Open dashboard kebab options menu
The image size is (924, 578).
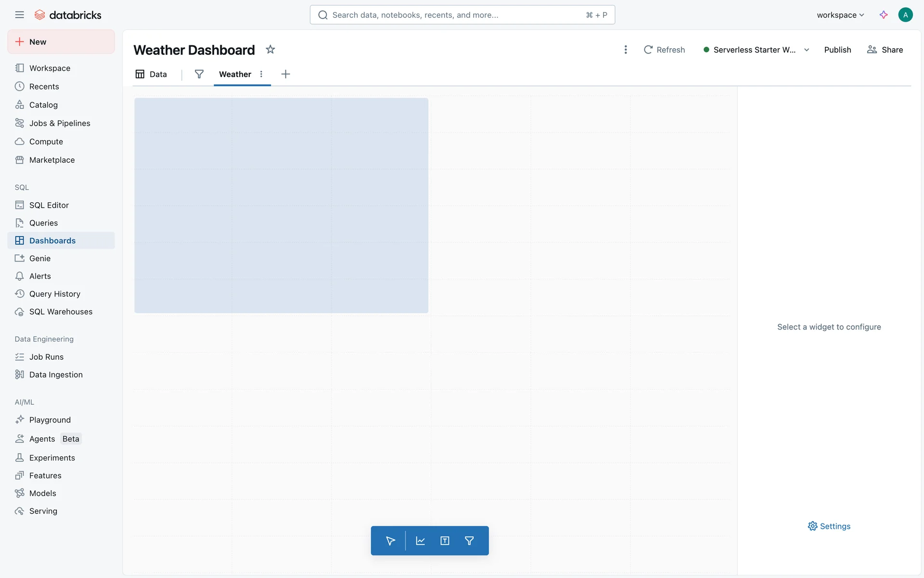click(626, 50)
